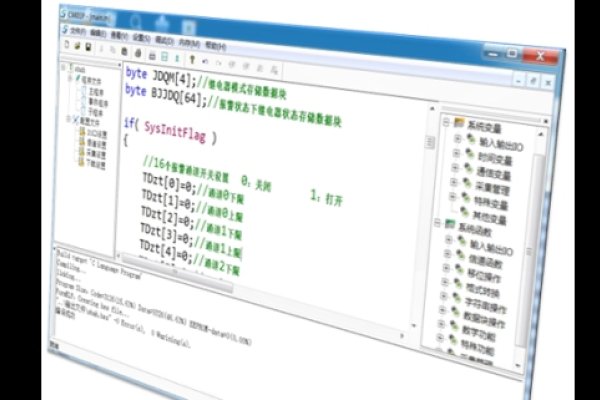Click the code editor horizontal scrollbar thumb
The image size is (600, 400).
coord(177,273)
